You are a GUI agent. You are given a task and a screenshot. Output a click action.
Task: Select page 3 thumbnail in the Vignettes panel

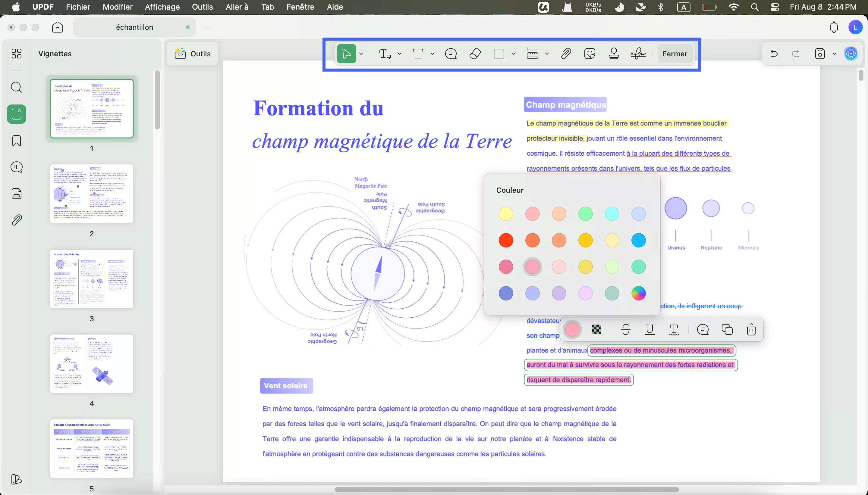(x=92, y=279)
